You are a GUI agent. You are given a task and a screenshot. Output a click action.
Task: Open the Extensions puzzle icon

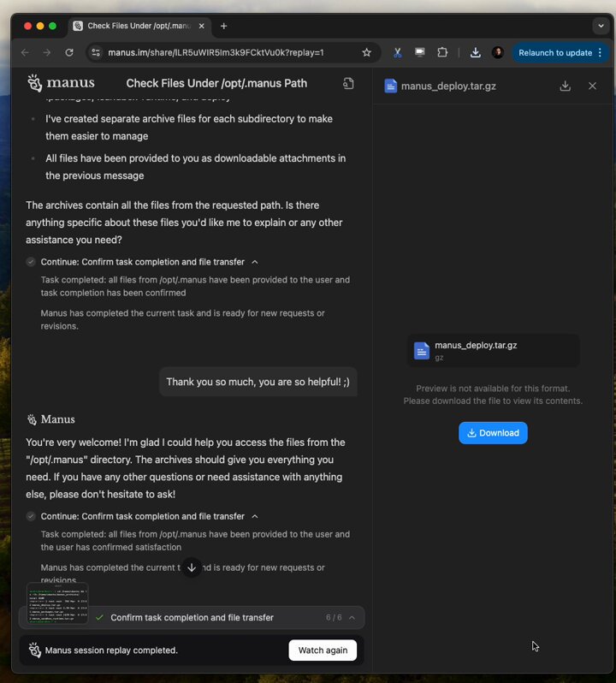442,53
